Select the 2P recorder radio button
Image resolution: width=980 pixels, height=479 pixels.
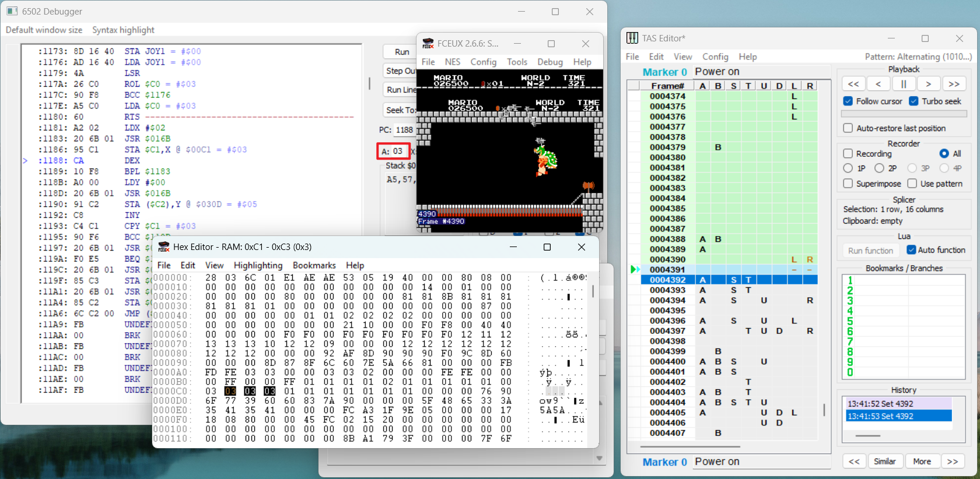click(879, 168)
